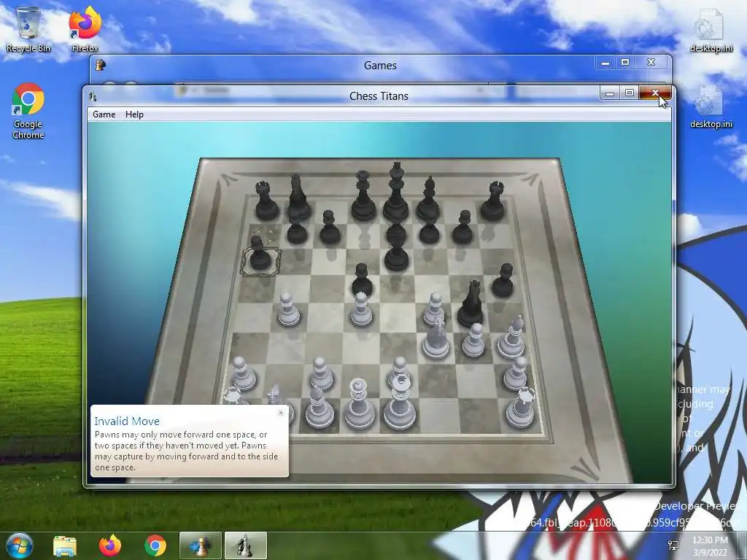Select the white pawn on f4

[434, 308]
